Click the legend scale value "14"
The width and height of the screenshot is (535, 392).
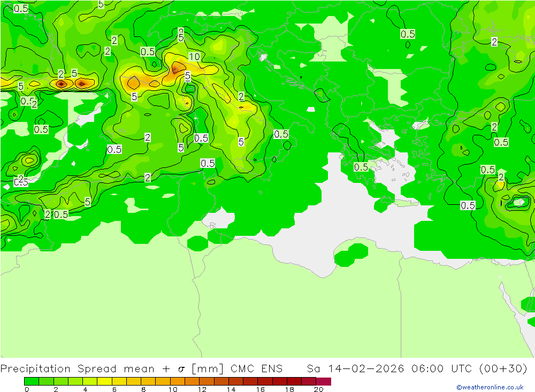click(x=231, y=389)
